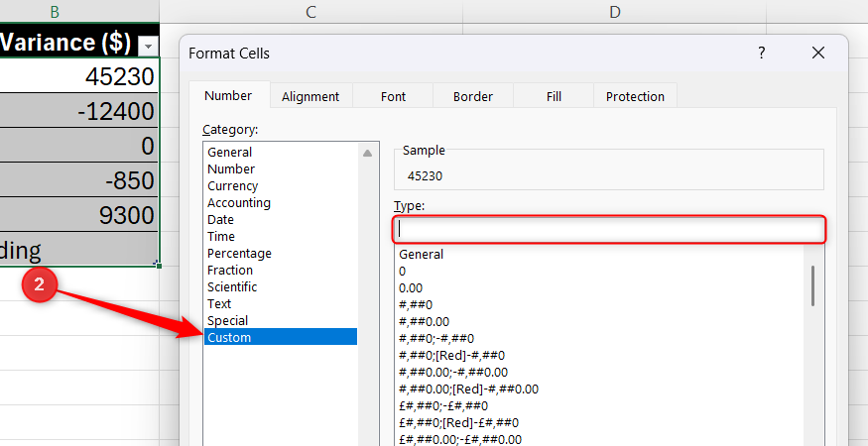
Task: Select the Number category
Action: 280,169
